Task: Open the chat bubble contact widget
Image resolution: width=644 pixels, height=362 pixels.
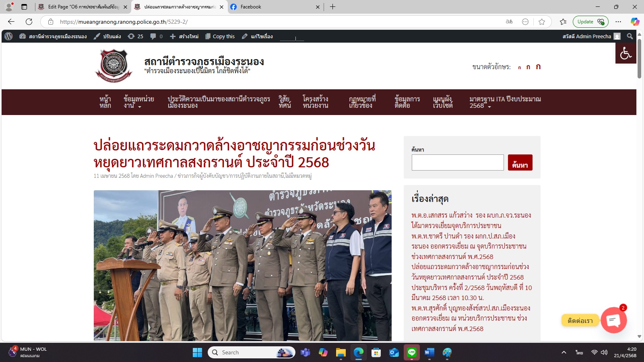Action: coord(613,320)
